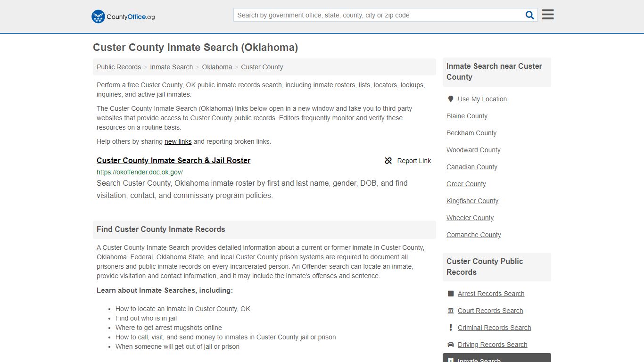This screenshot has width=644, height=362.
Task: Open the hamburger menu
Action: pyautogui.click(x=548, y=15)
